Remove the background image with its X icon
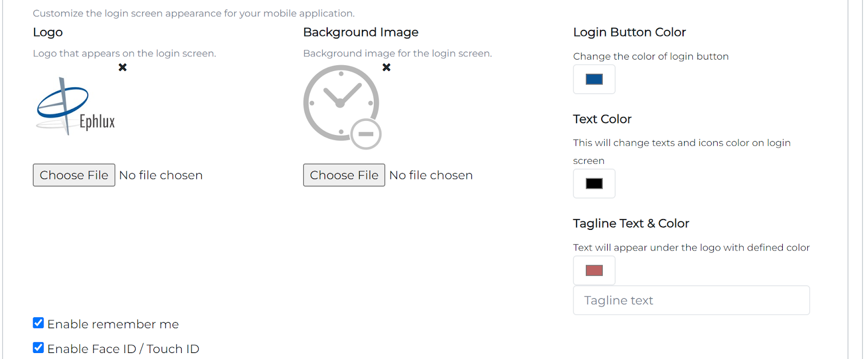This screenshot has width=868, height=359. 386,67
